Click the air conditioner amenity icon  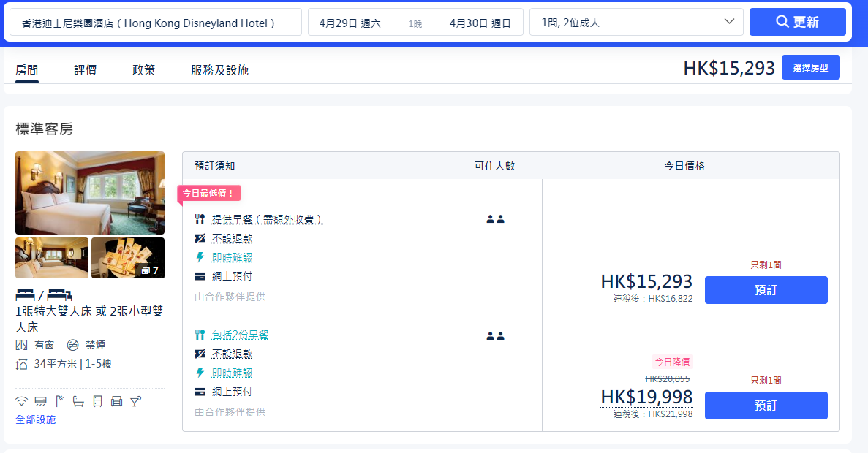tap(41, 401)
